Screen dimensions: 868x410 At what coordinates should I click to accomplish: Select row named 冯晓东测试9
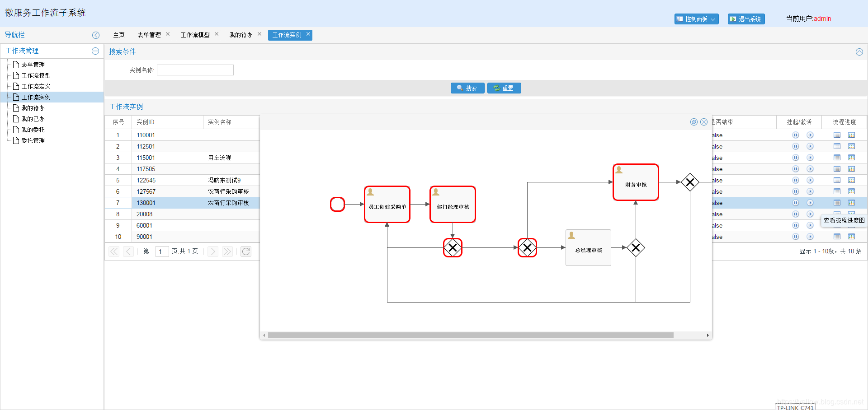tap(182, 180)
